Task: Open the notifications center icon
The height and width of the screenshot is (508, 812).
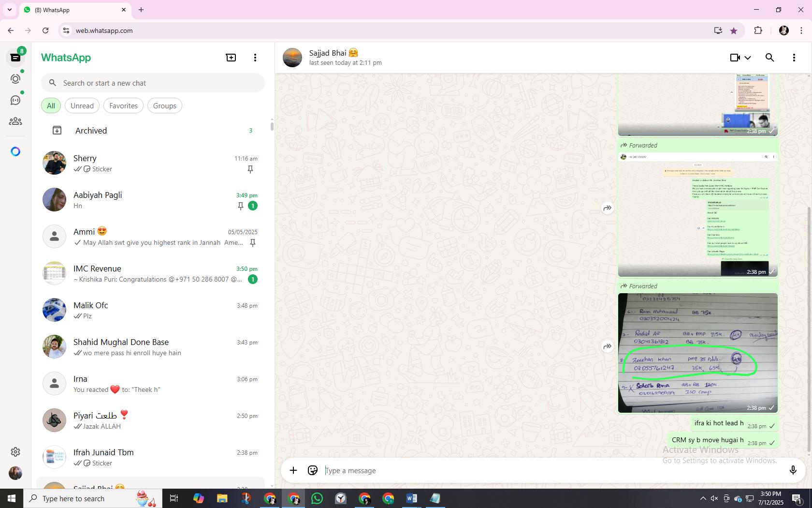Action: tap(797, 498)
